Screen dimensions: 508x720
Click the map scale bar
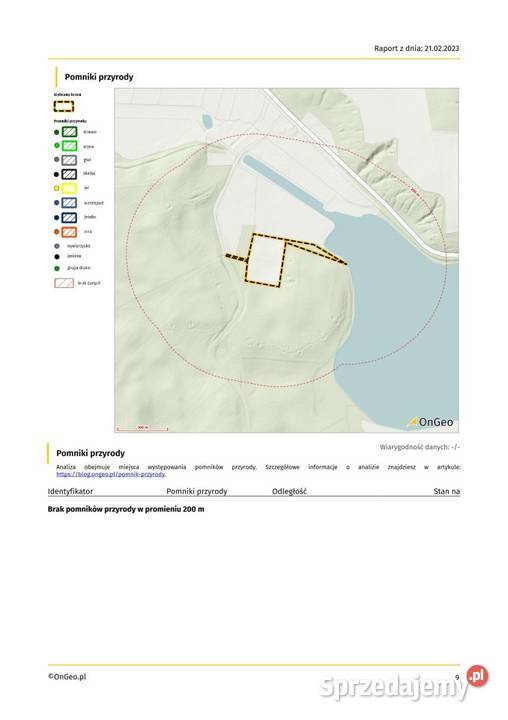(142, 428)
